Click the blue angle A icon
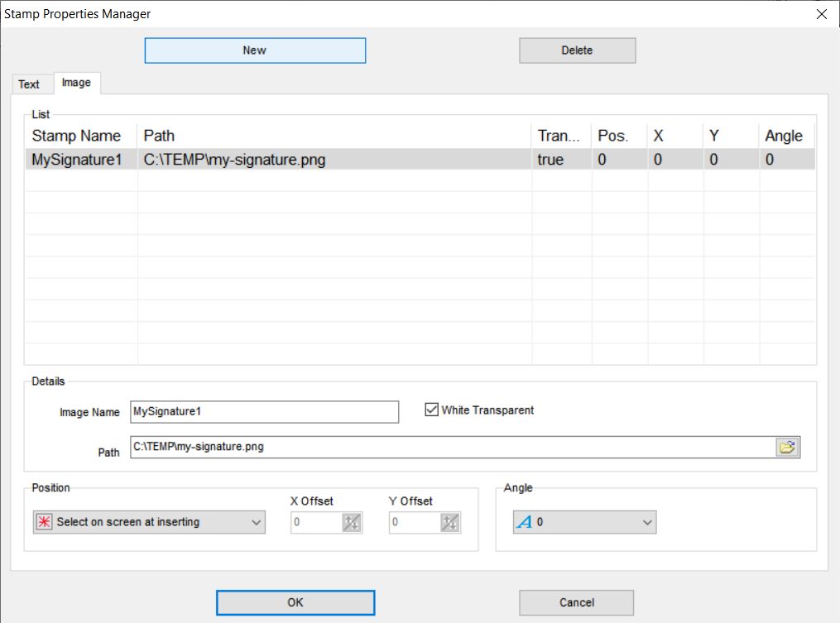 [524, 522]
